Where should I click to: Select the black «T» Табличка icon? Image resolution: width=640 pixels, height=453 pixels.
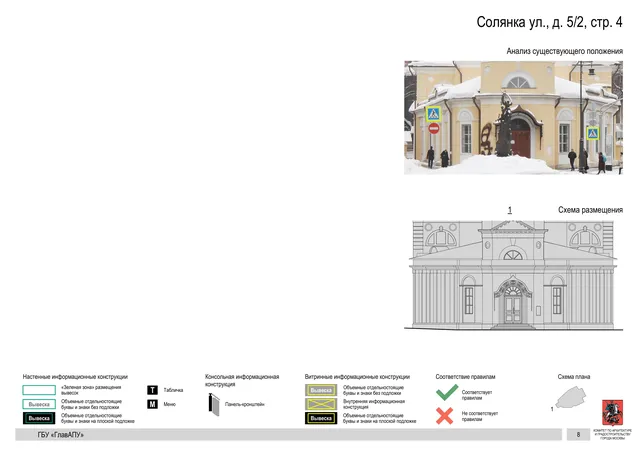tap(152, 390)
